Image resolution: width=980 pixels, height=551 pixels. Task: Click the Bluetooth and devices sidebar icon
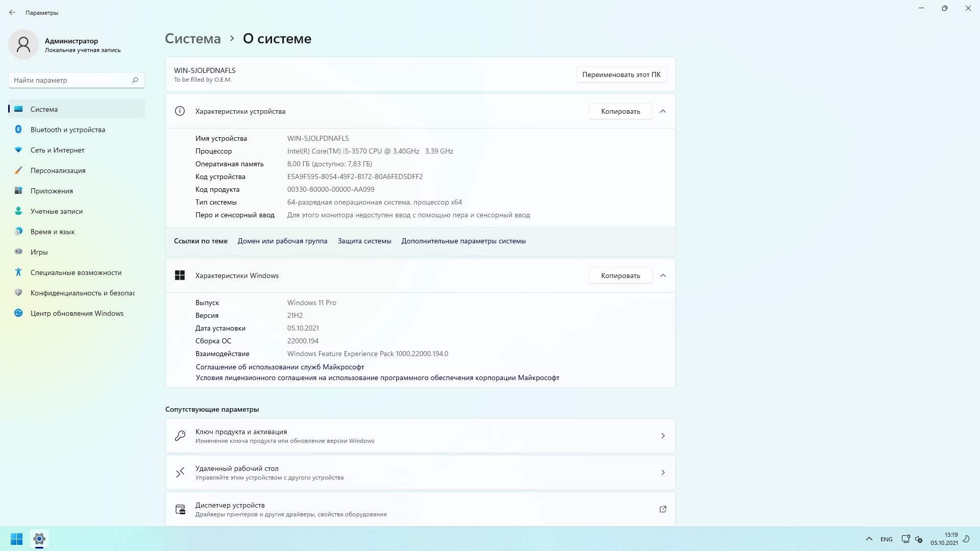[x=18, y=130]
